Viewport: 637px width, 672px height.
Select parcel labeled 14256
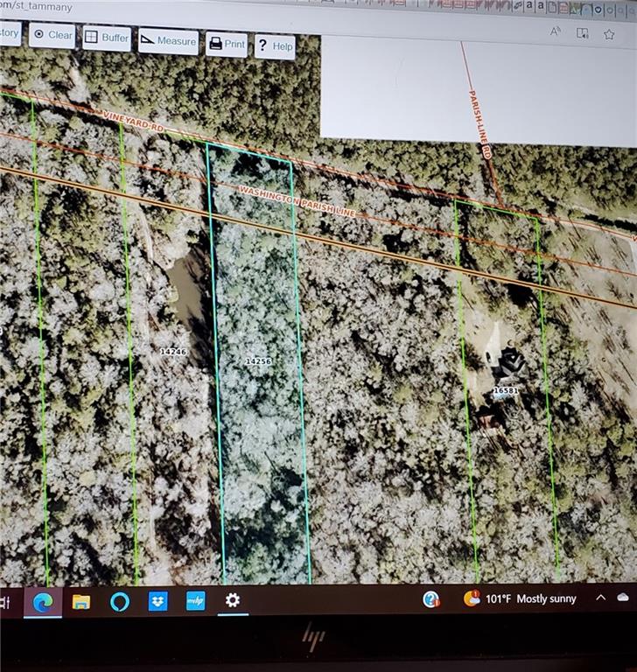click(258, 361)
